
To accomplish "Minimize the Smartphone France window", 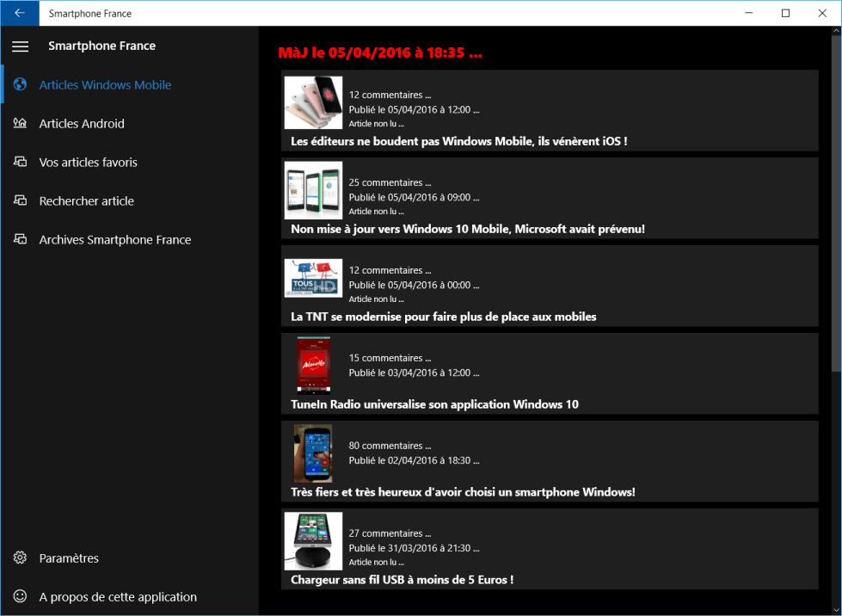I will click(x=749, y=13).
